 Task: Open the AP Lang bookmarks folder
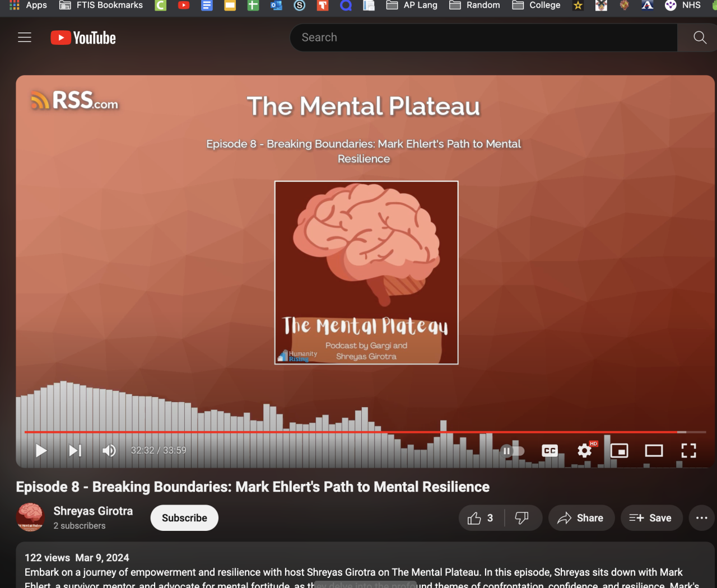412,6
